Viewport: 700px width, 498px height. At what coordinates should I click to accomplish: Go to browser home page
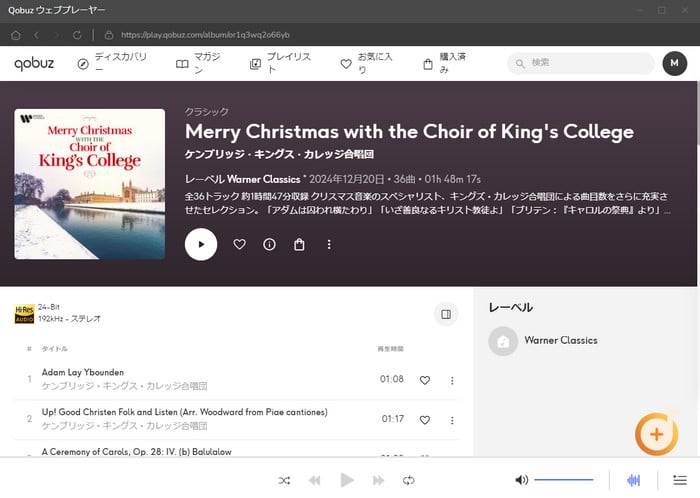[16, 35]
